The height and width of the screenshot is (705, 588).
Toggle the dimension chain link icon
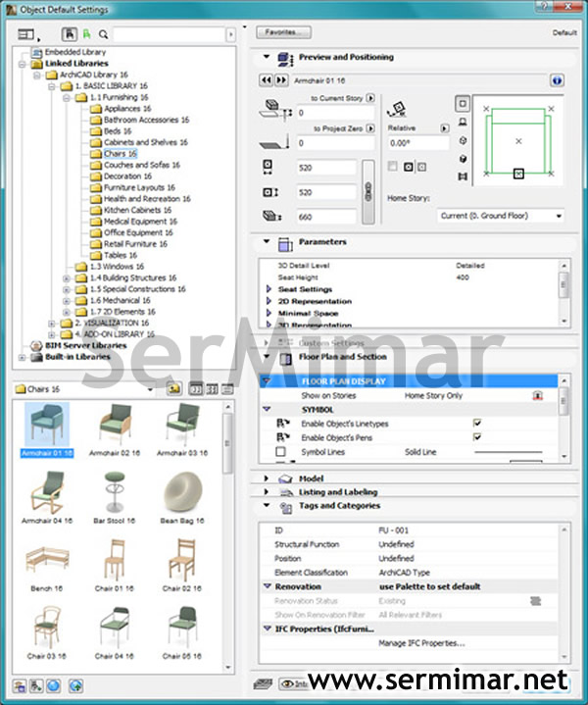click(368, 192)
